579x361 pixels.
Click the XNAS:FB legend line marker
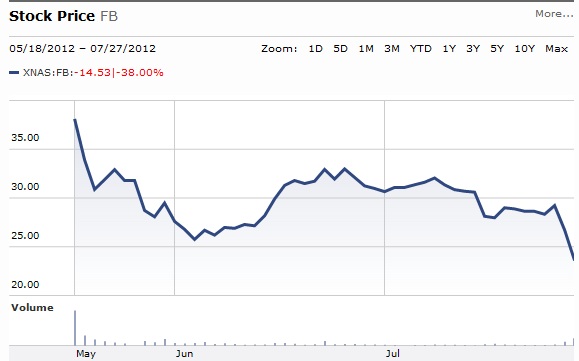pos(14,73)
